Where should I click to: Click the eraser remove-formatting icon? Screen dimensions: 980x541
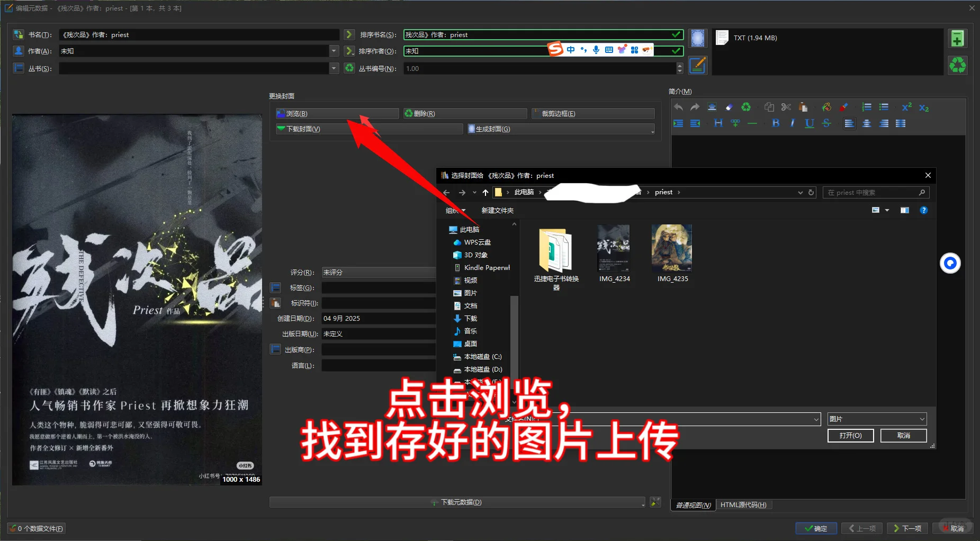click(729, 107)
